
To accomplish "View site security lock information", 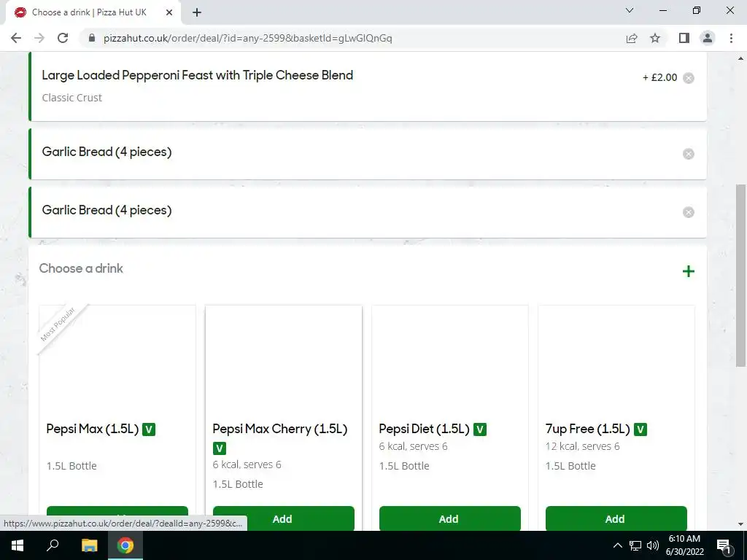I will [92, 38].
